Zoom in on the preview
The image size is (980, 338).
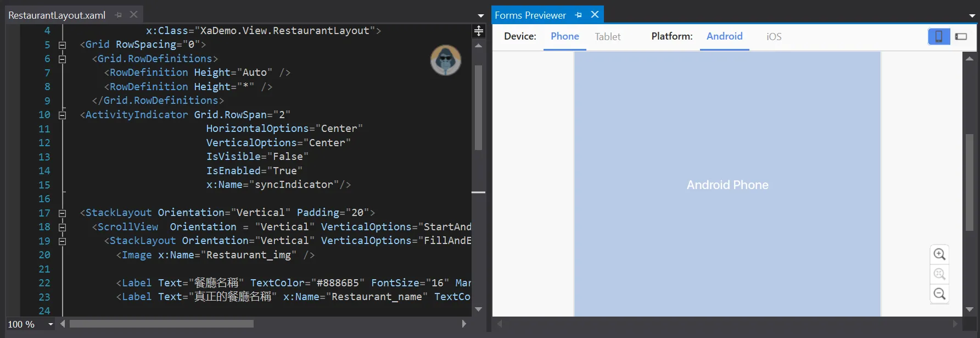tap(939, 254)
